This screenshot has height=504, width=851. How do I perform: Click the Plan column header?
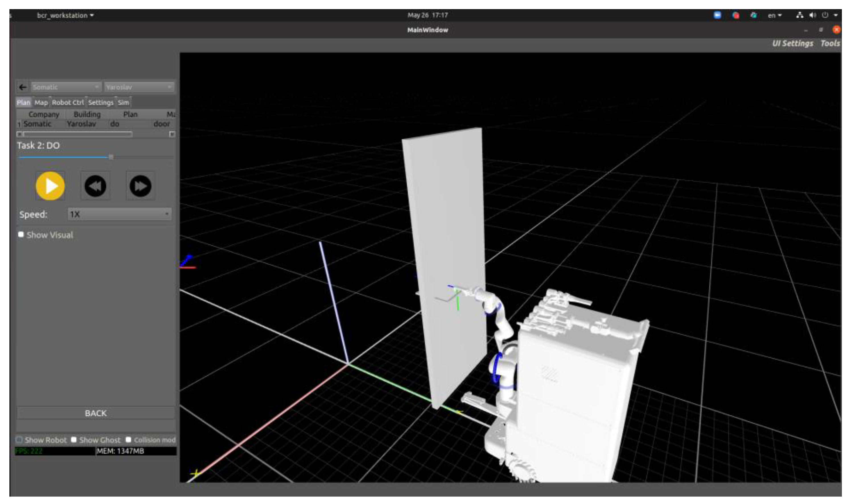click(131, 114)
